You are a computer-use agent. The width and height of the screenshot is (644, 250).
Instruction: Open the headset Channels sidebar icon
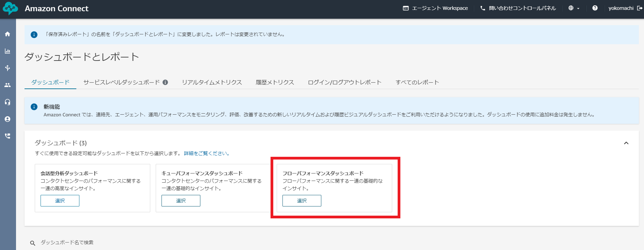click(x=7, y=102)
